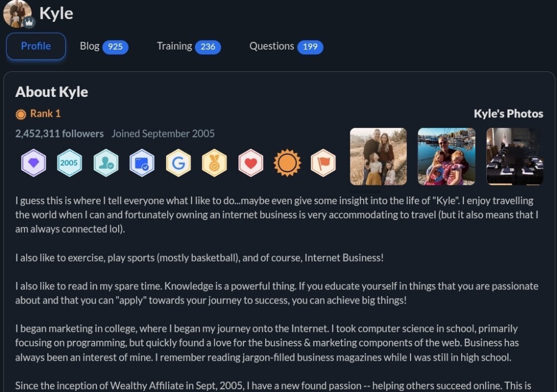Select the Profile tab
557x392 pixels.
(x=36, y=46)
